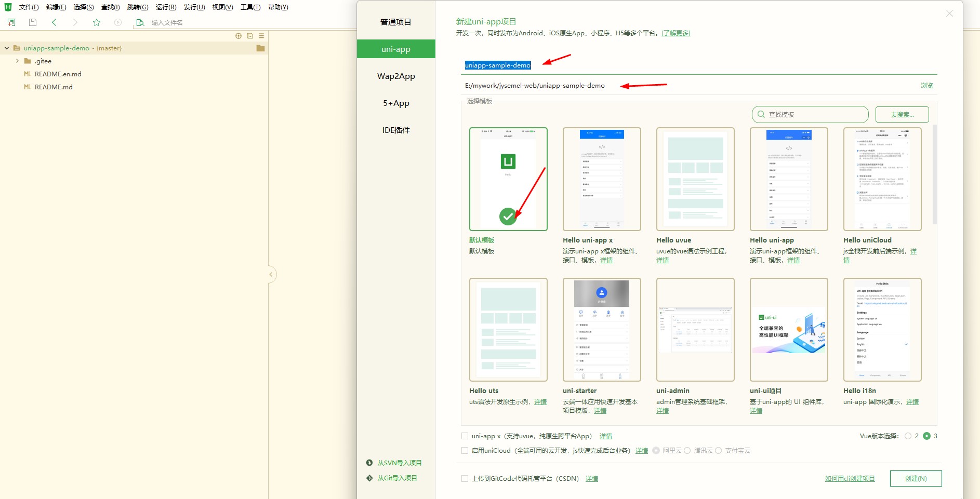
Task: Click the 创建(N) button
Action: [916, 479]
